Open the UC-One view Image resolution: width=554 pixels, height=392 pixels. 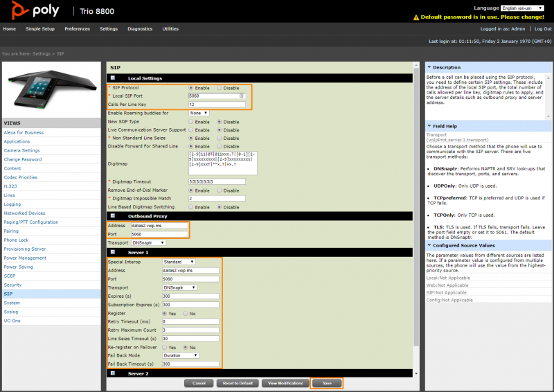[12, 321]
